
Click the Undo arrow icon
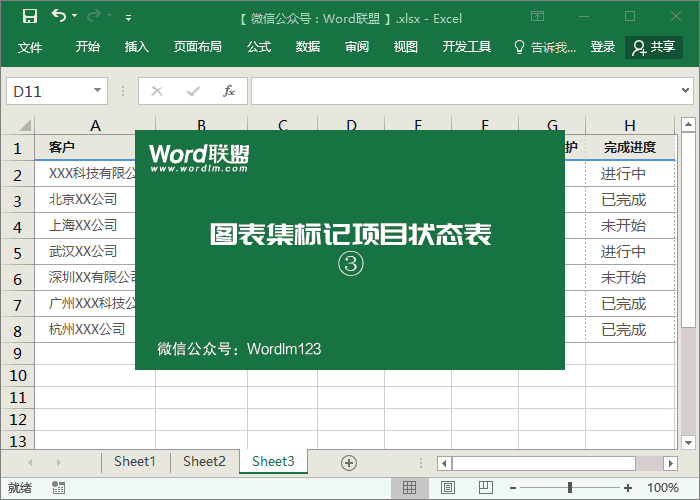click(58, 16)
